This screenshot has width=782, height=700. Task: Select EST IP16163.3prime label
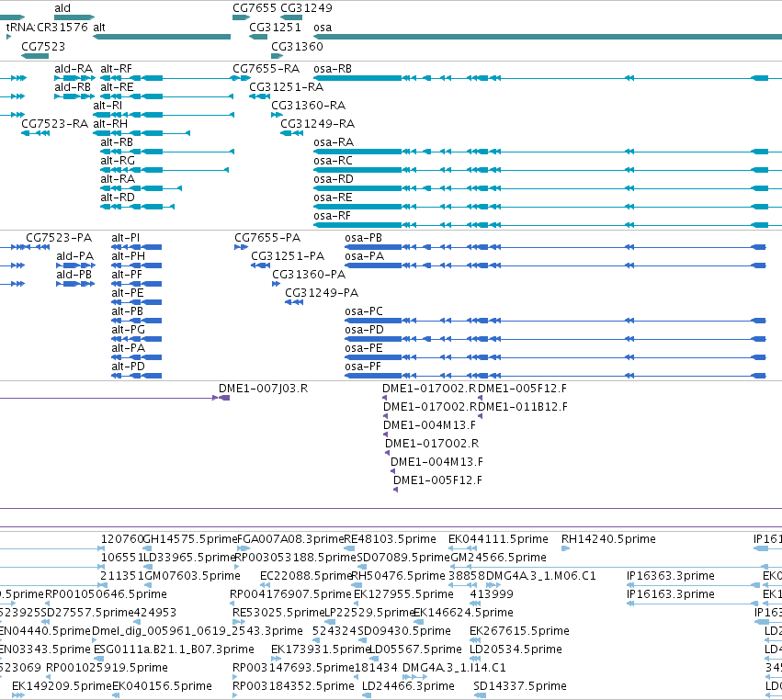pyautogui.click(x=670, y=593)
